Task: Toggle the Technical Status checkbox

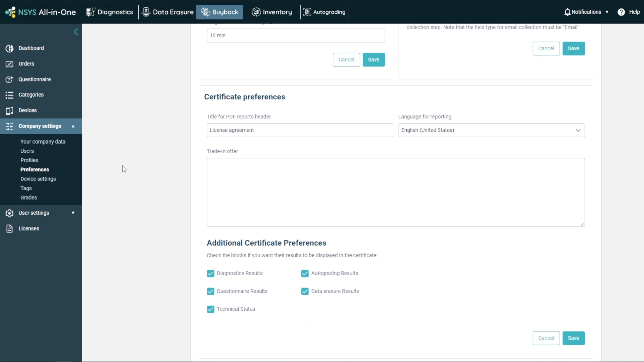Action: point(210,309)
